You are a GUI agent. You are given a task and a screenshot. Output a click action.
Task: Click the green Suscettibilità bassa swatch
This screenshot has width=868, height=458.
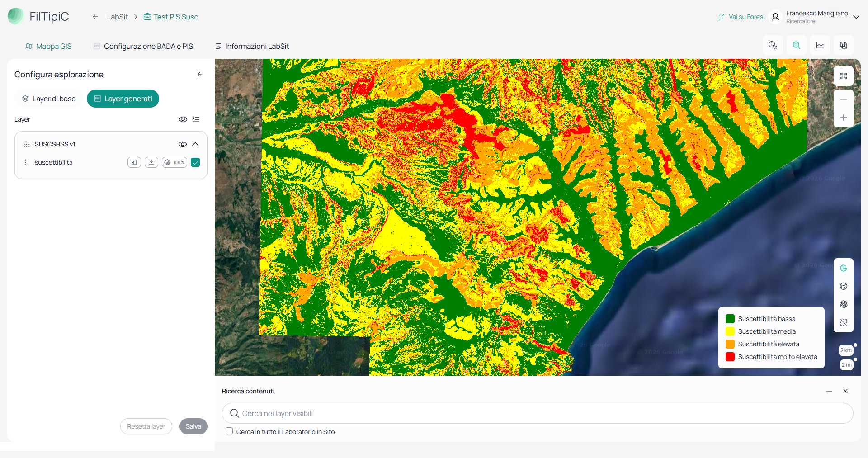coord(730,319)
